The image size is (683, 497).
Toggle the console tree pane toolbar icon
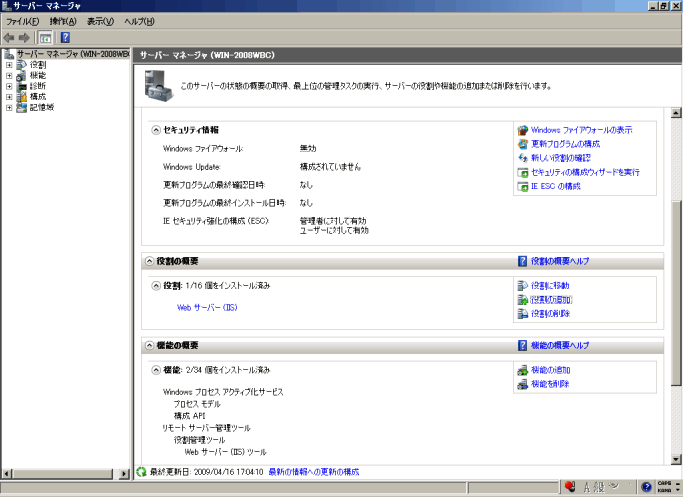tap(45, 38)
